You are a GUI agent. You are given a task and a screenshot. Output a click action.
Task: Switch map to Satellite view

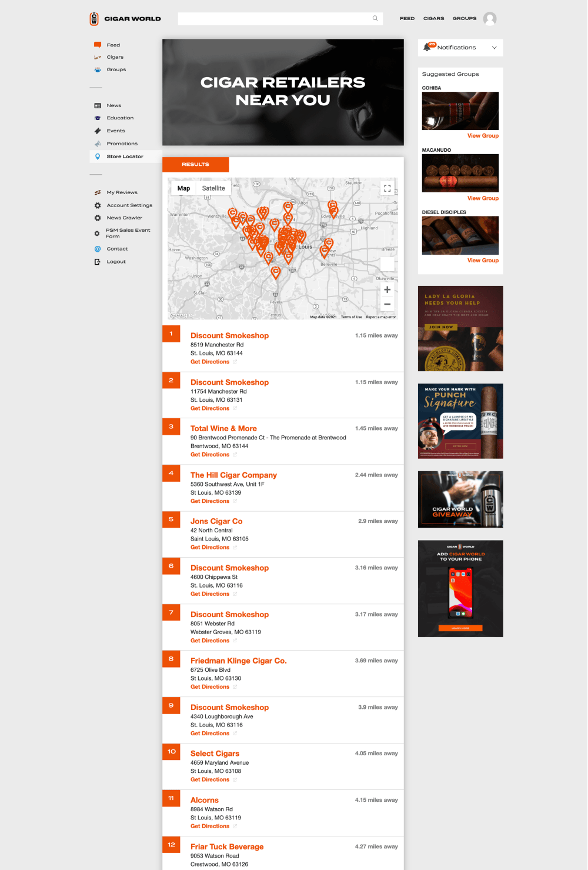(213, 188)
